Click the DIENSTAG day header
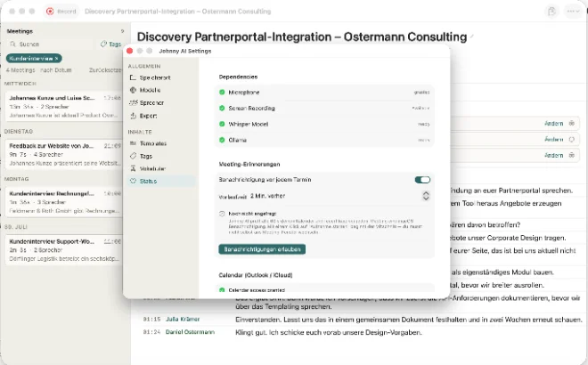 tap(19, 132)
